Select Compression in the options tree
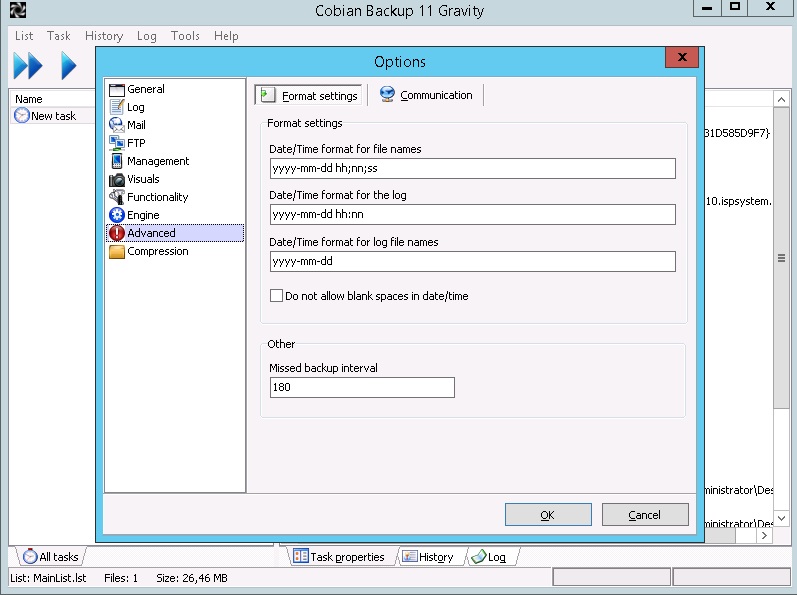The height and width of the screenshot is (595, 797). tap(158, 251)
